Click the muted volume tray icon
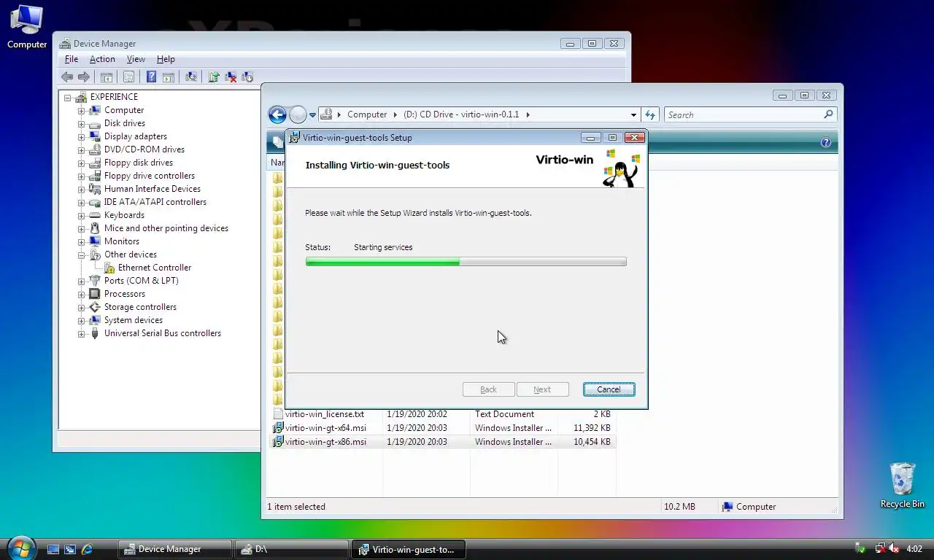934x560 pixels. pos(894,548)
